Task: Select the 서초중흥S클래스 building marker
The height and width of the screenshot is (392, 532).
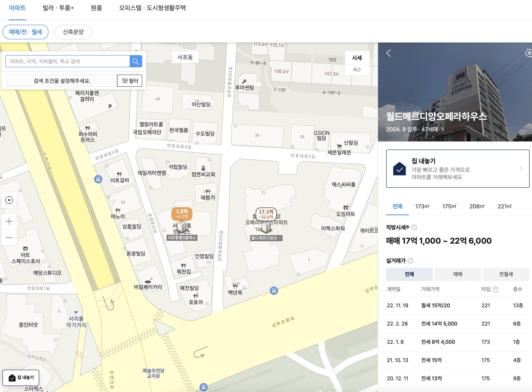Action: (x=182, y=227)
